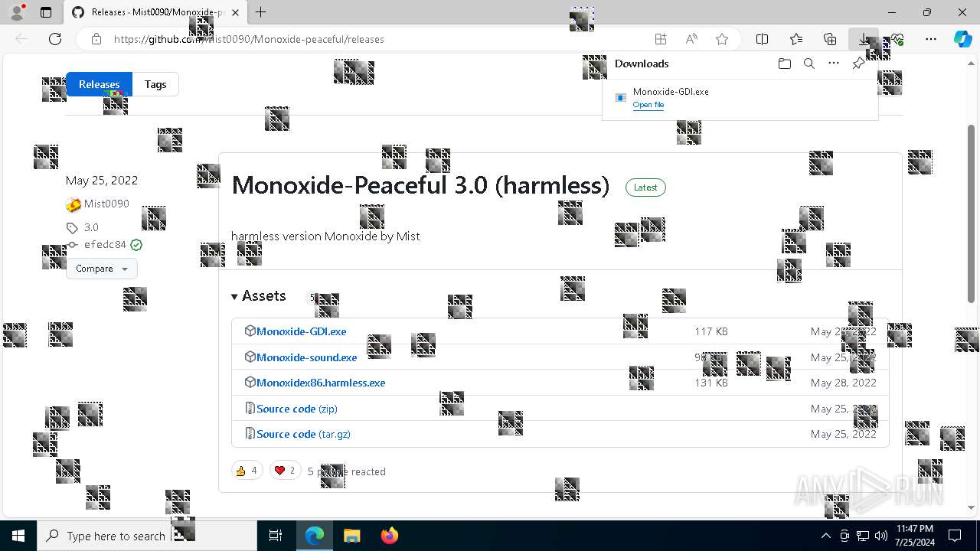Click the browser profile icon
This screenshot has width=980, height=551.
pos(18,11)
